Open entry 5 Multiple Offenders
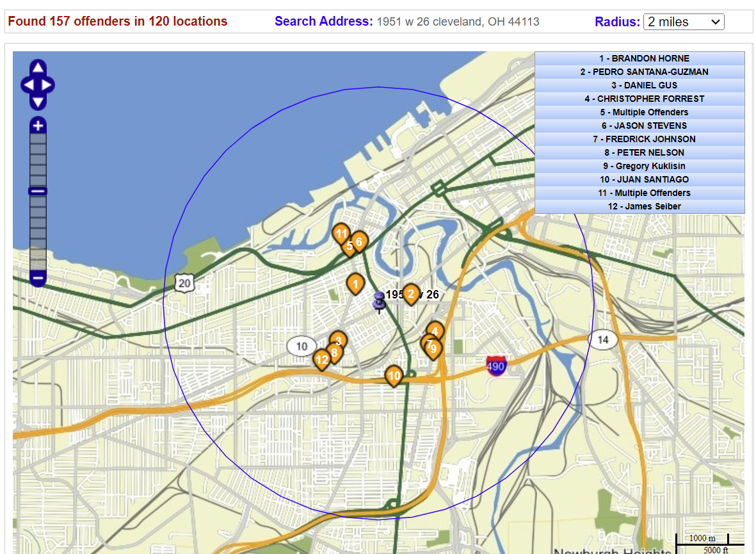This screenshot has width=756, height=554. click(x=639, y=112)
